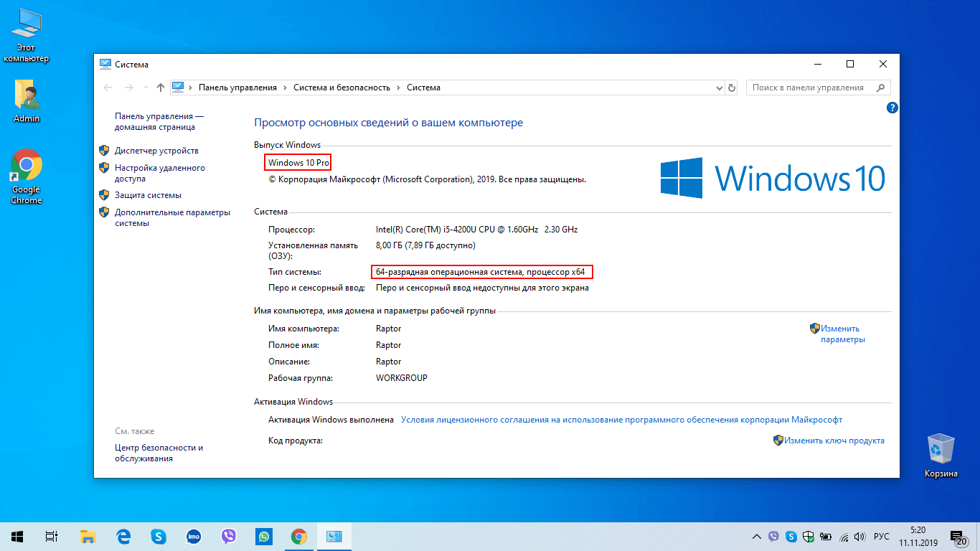
Task: Open the Microsoft license terms link
Action: coord(621,420)
